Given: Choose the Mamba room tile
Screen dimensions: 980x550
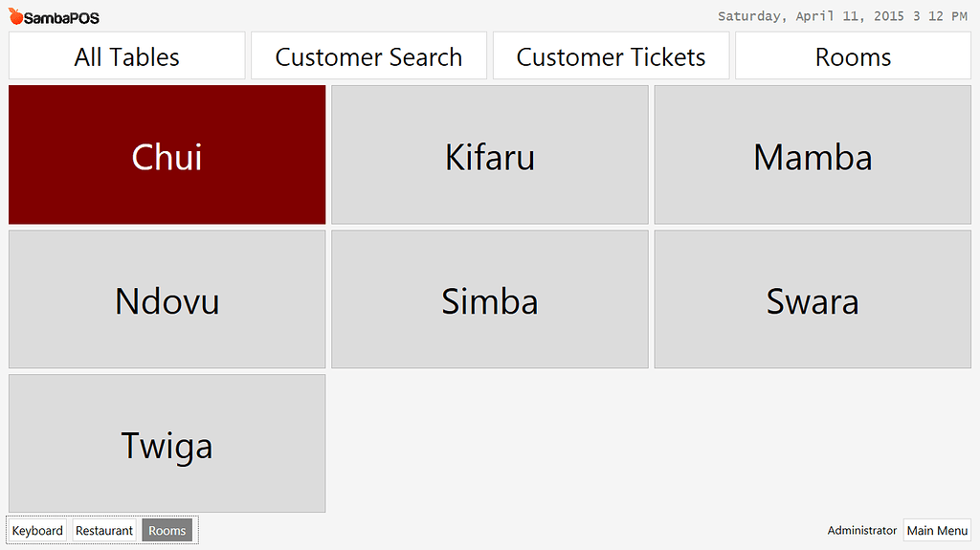Looking at the screenshot, I should (x=812, y=155).
